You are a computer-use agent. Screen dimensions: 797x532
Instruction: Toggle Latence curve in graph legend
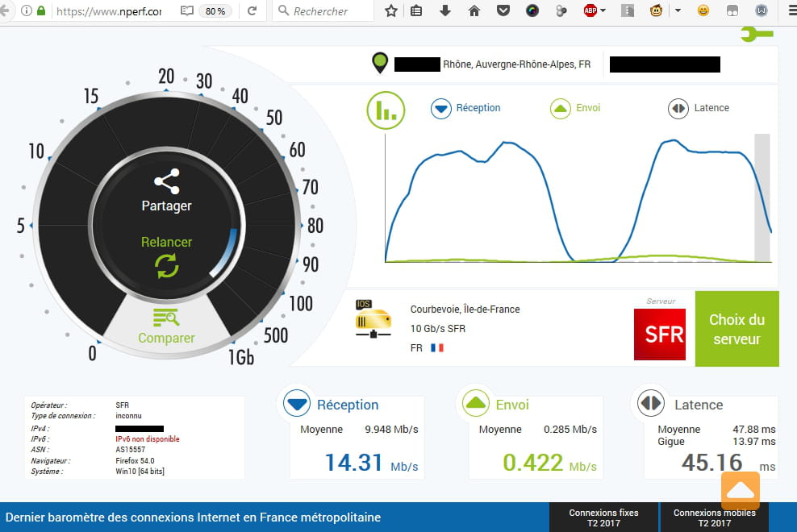[699, 108]
